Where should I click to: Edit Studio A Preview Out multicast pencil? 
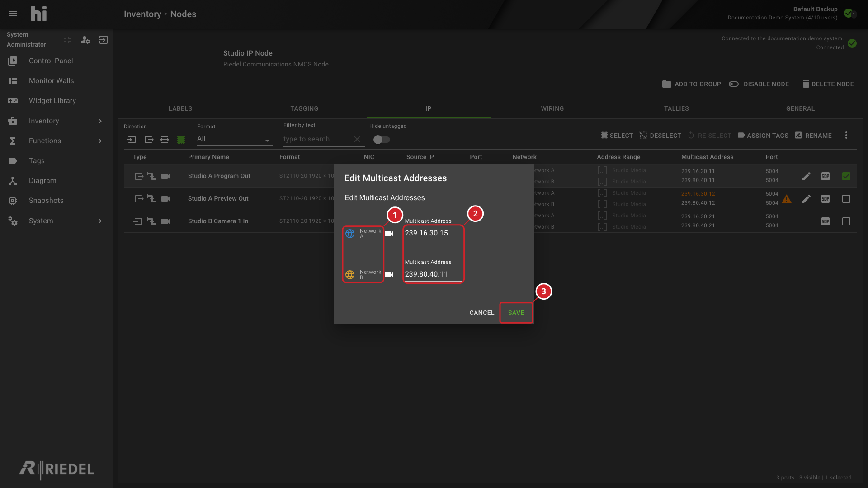[807, 199]
